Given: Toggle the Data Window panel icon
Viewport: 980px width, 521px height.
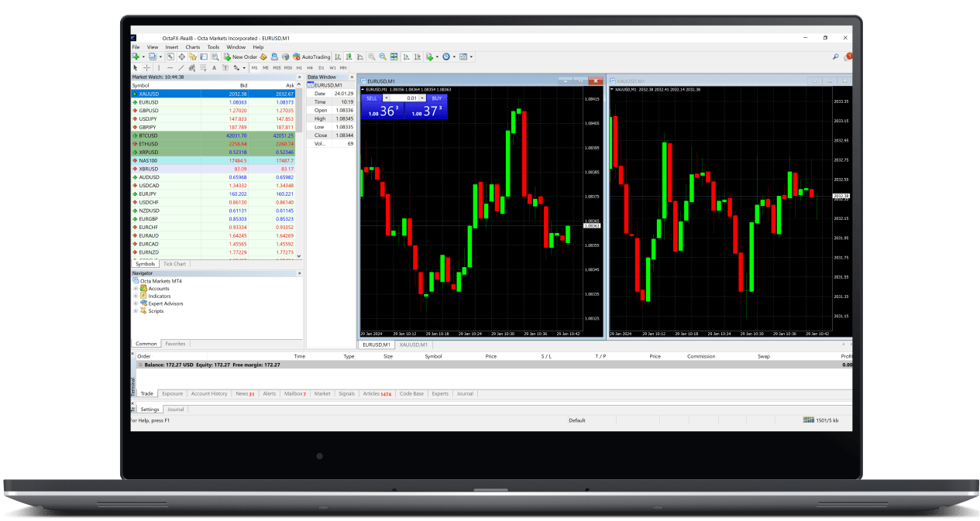Looking at the screenshot, I should (181, 57).
